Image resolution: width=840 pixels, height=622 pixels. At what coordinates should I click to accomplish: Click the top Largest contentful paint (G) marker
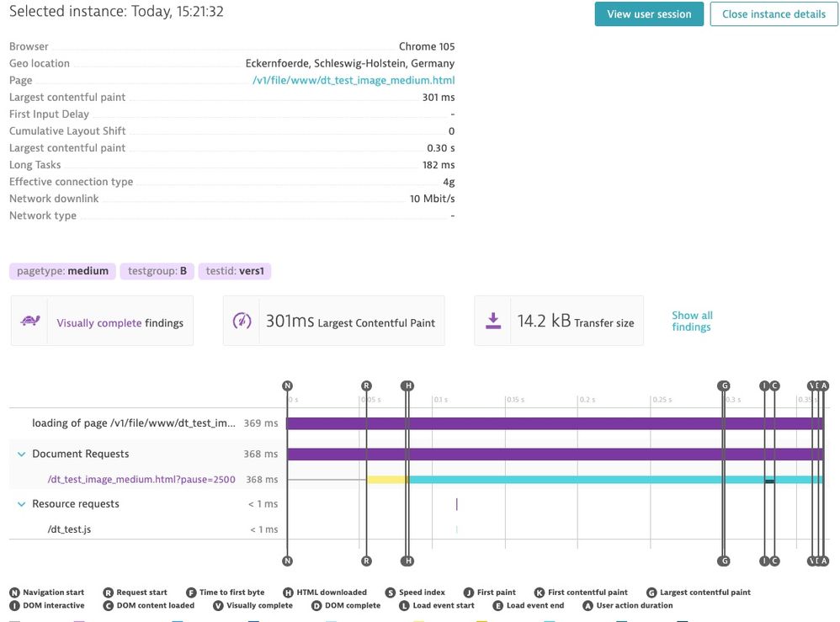point(723,386)
